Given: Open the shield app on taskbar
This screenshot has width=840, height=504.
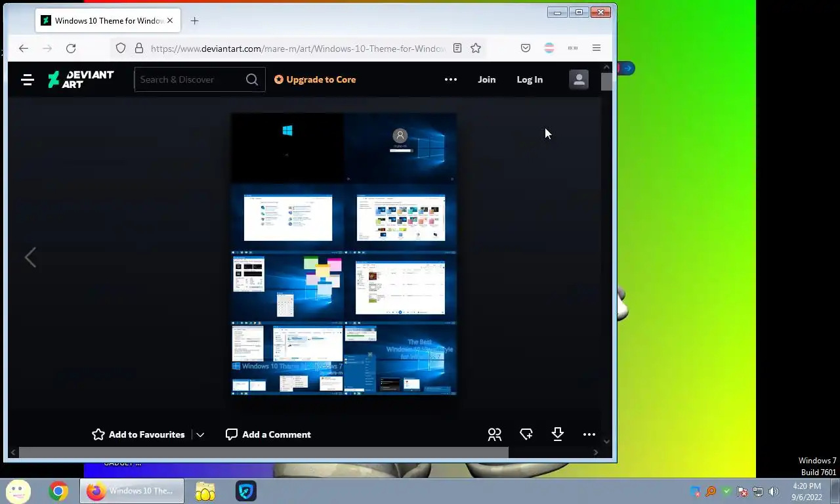Looking at the screenshot, I should coord(246,491).
